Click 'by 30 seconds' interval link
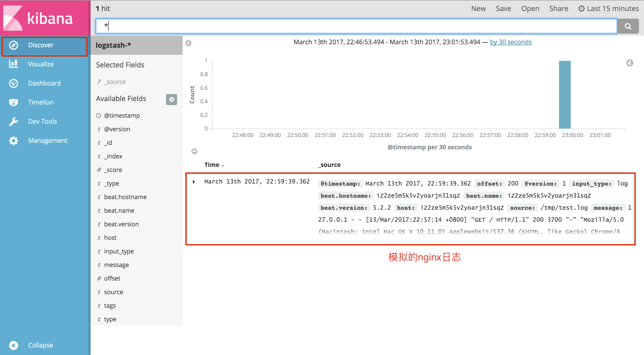644x355 pixels. click(511, 42)
